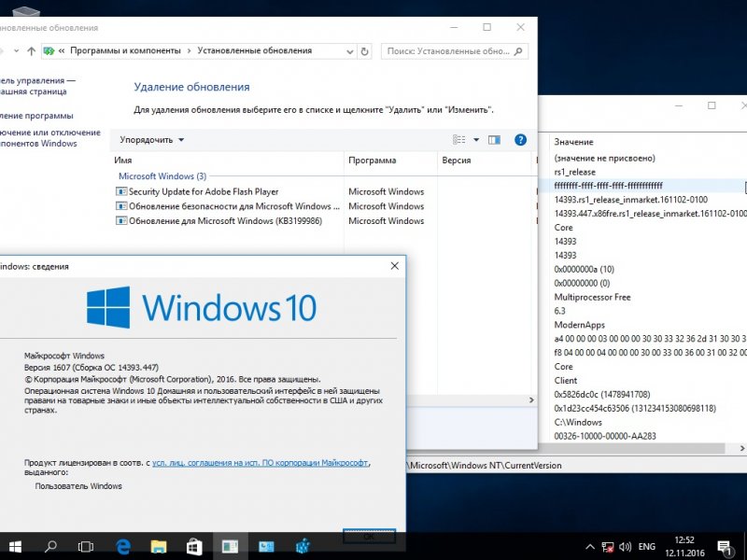Select 'rs1_release' value in registry window
This screenshot has width=747, height=560.
coord(574,172)
